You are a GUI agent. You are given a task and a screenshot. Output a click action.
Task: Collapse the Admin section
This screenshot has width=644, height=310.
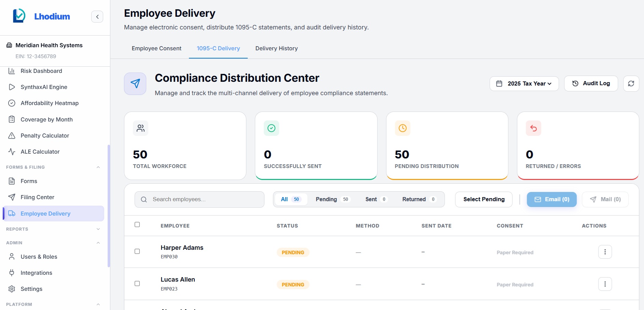coord(98,243)
